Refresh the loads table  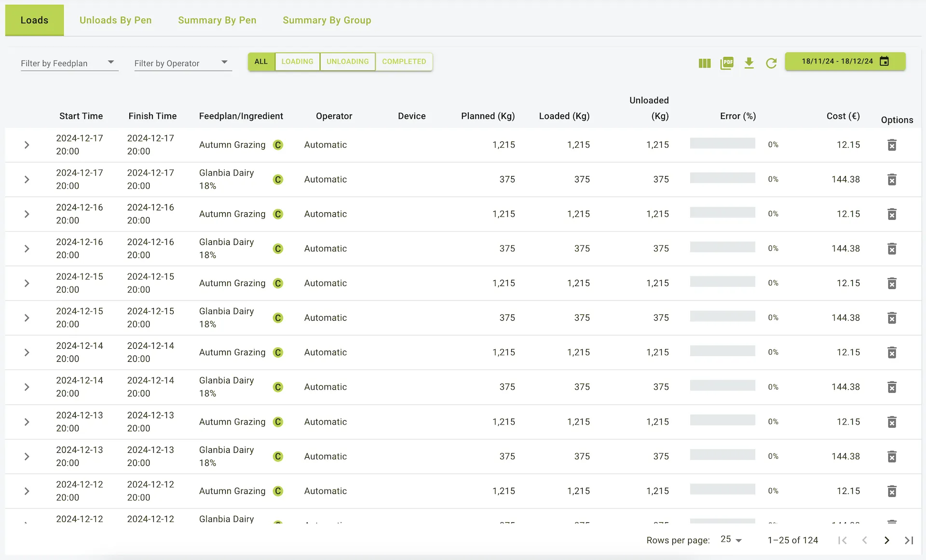point(771,63)
